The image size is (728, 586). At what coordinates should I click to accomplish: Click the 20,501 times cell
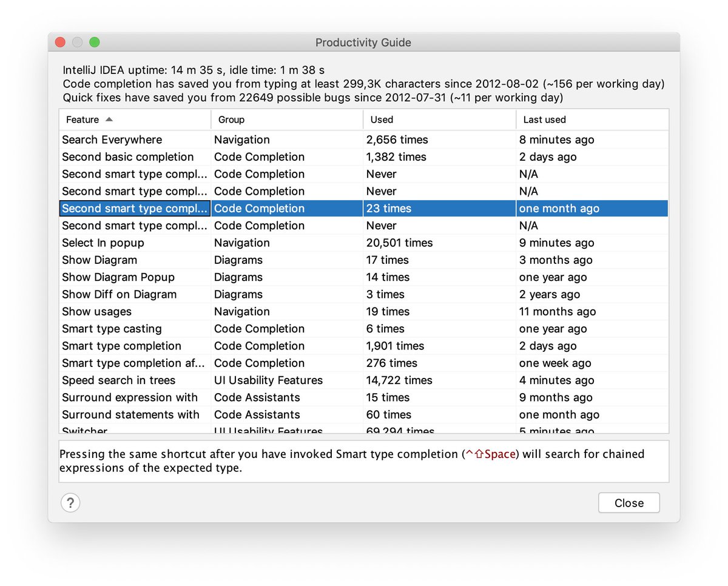point(439,243)
